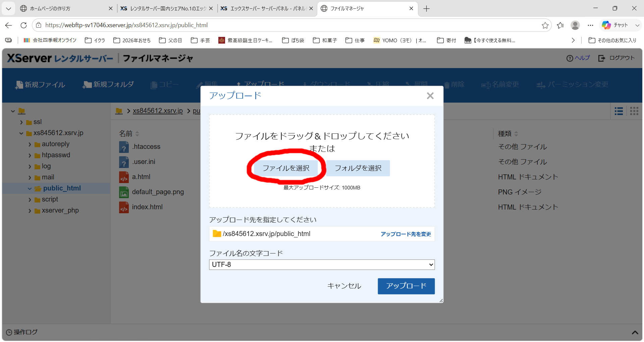Expand the 操作ログ panel arrow

tap(635, 333)
